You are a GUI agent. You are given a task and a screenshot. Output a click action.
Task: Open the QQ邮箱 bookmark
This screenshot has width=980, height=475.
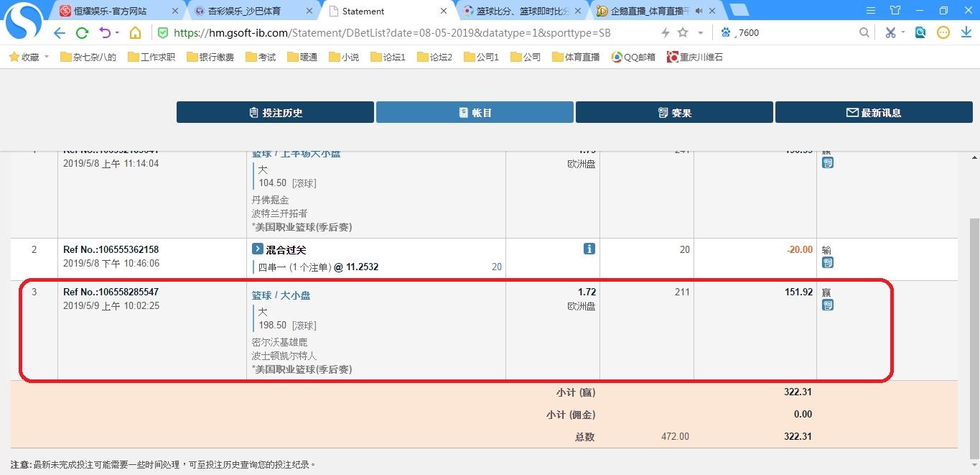tap(633, 57)
